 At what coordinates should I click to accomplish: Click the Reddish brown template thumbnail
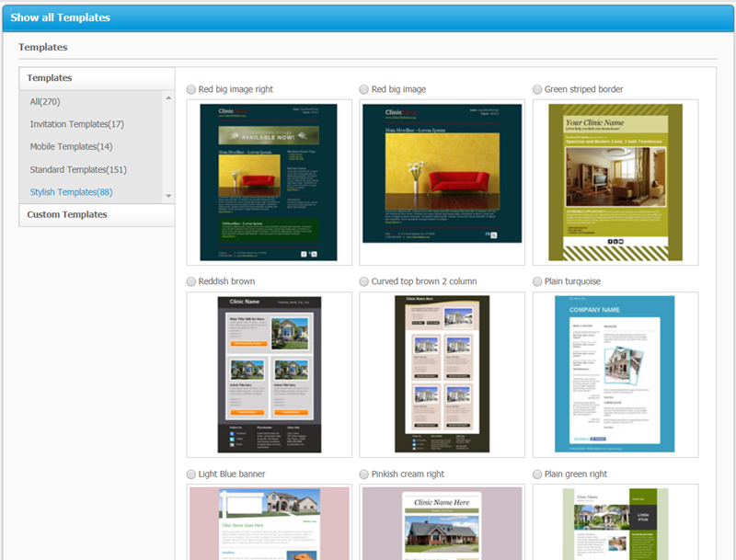click(269, 375)
